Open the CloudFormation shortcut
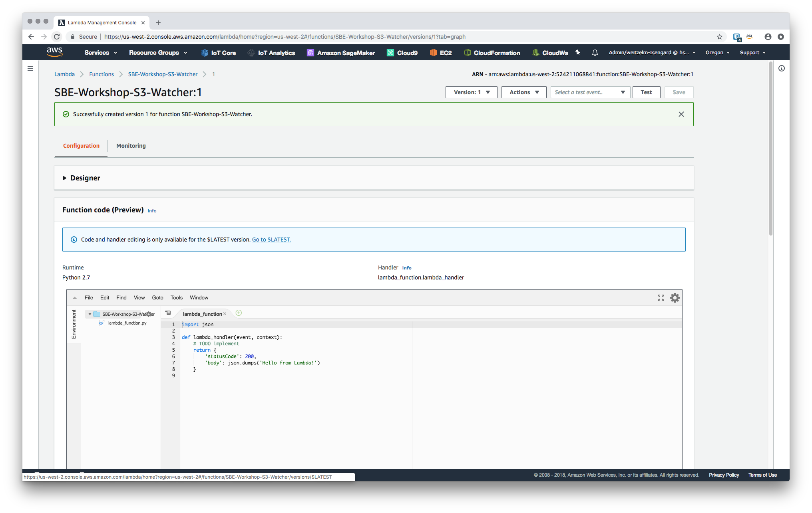This screenshot has width=812, height=513. [492, 53]
